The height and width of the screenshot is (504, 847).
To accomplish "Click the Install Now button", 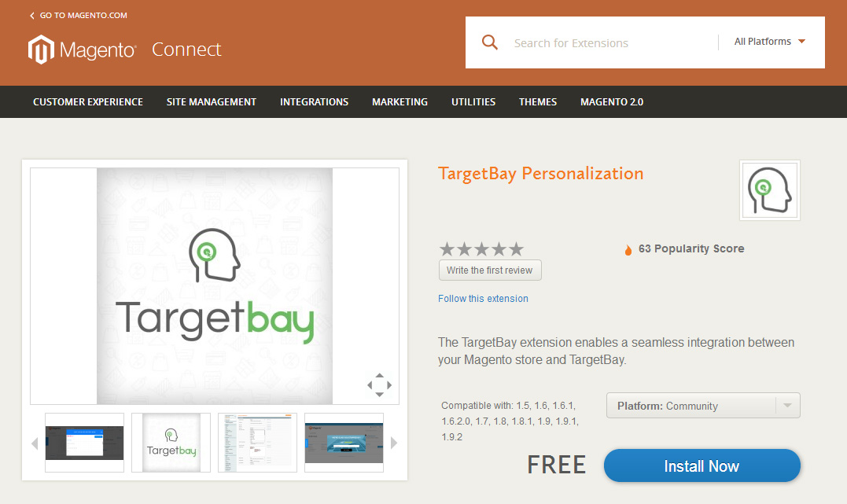I will click(x=702, y=465).
